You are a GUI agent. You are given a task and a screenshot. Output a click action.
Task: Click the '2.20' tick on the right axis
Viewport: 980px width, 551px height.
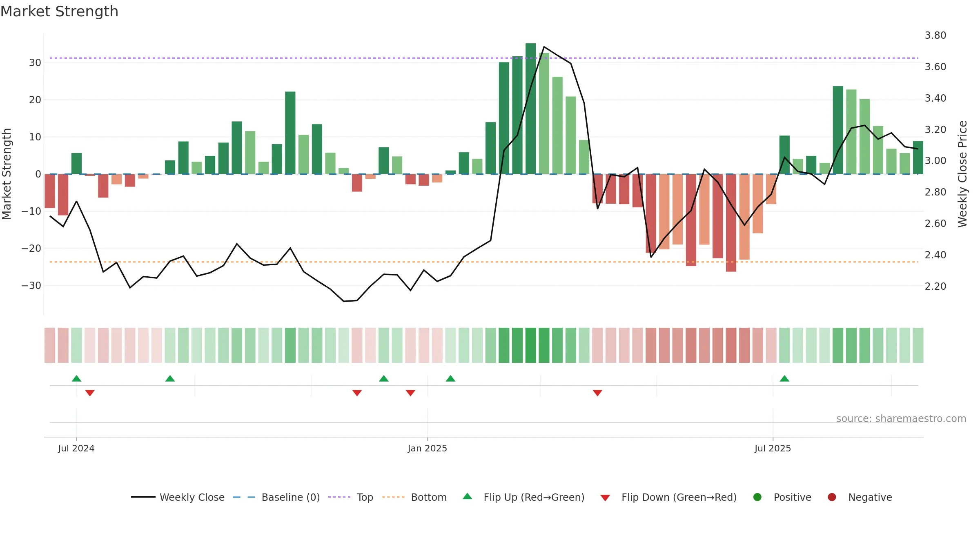tap(935, 287)
